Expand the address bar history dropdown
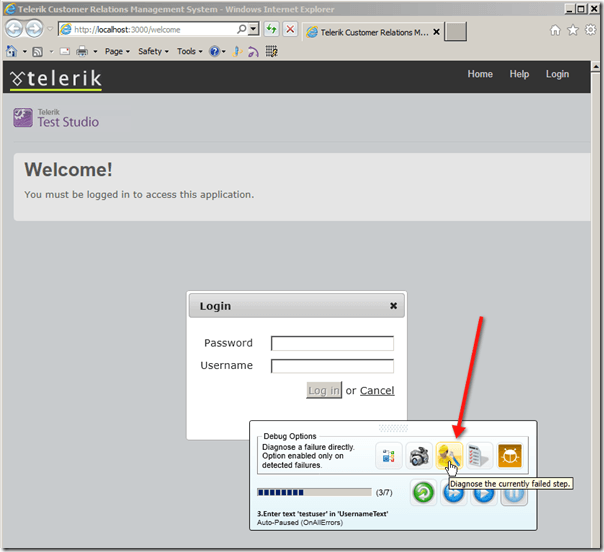The width and height of the screenshot is (604, 552). (x=253, y=29)
